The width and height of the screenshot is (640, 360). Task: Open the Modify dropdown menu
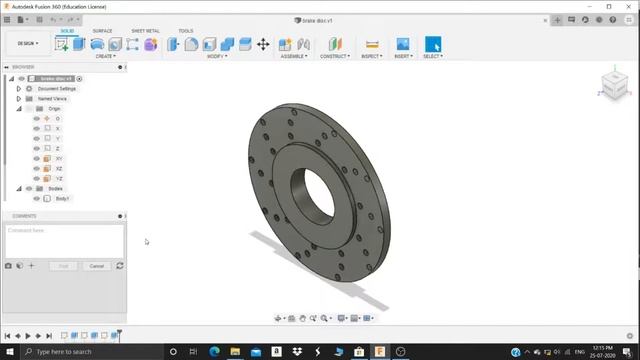(x=217, y=56)
